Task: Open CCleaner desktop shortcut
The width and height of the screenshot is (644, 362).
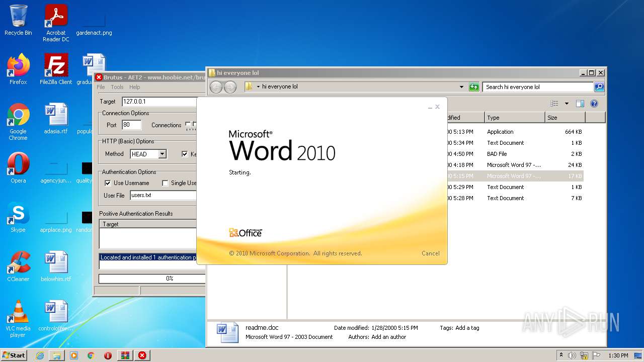Action: click(x=18, y=266)
